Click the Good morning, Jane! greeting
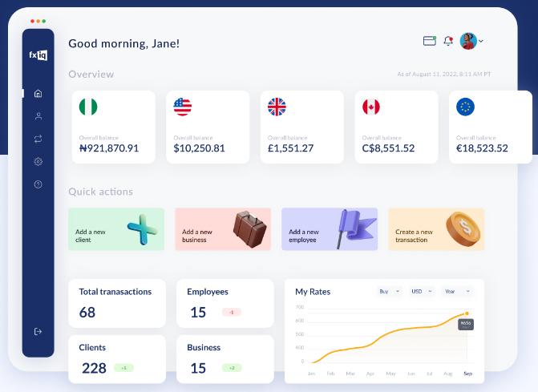Viewport: 538px width, 392px height. [x=123, y=43]
